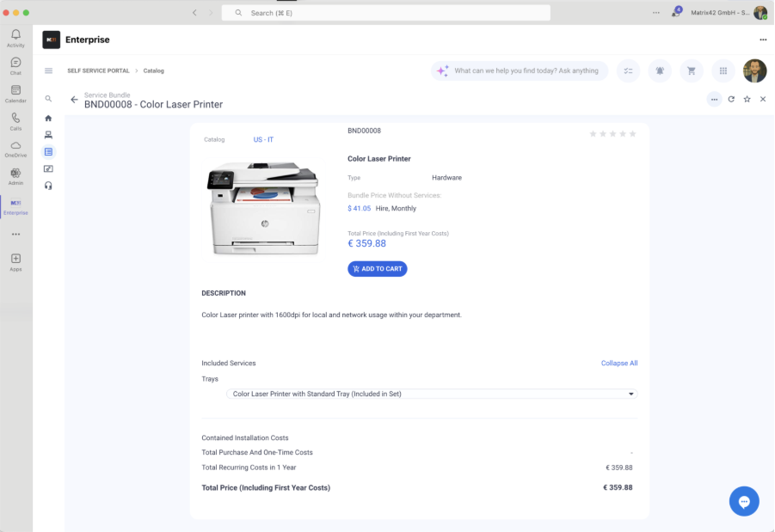Image resolution: width=775 pixels, height=532 pixels.
Task: Open the headset support icon in sidebar
Action: [x=48, y=186]
